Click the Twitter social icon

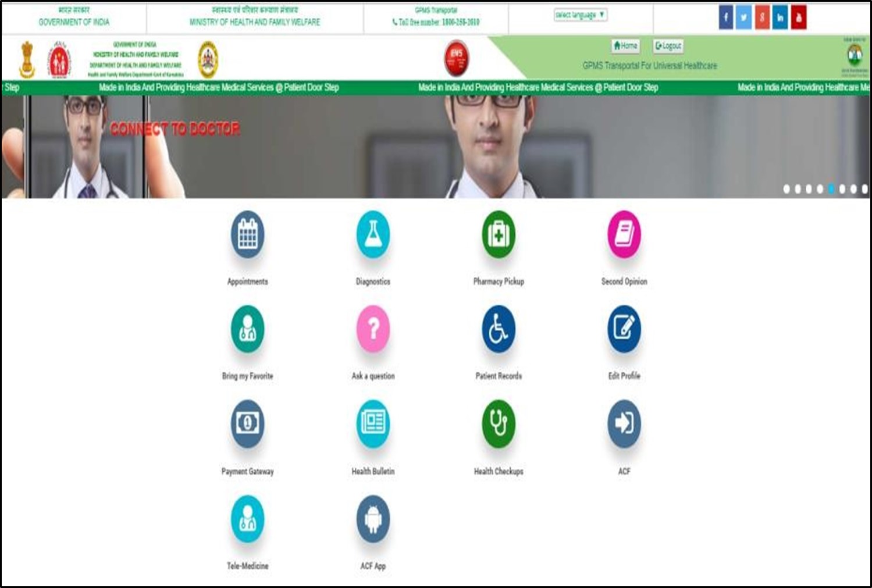pos(744,17)
